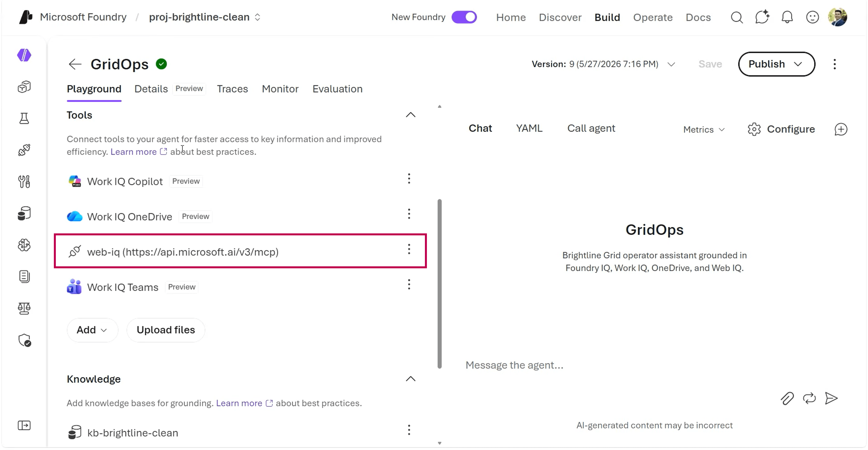Open the project selector proj-brightline-clean

[x=205, y=17]
